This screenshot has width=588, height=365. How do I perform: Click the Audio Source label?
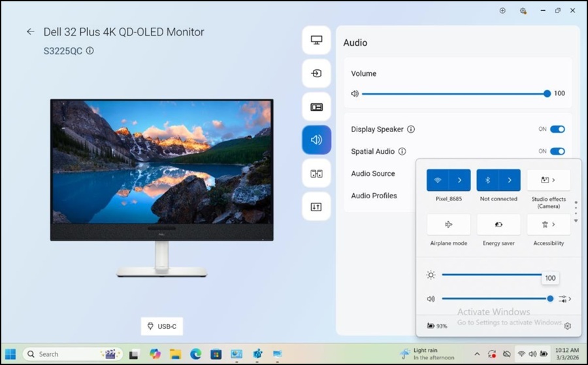pyautogui.click(x=373, y=173)
